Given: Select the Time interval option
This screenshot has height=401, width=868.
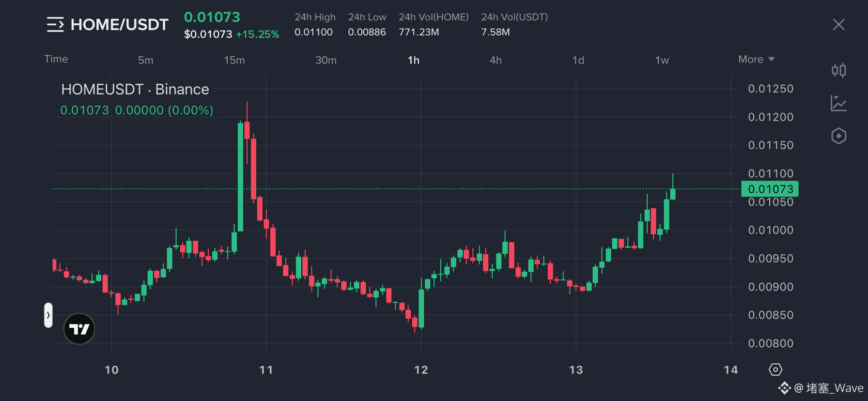Looking at the screenshot, I should (x=56, y=59).
